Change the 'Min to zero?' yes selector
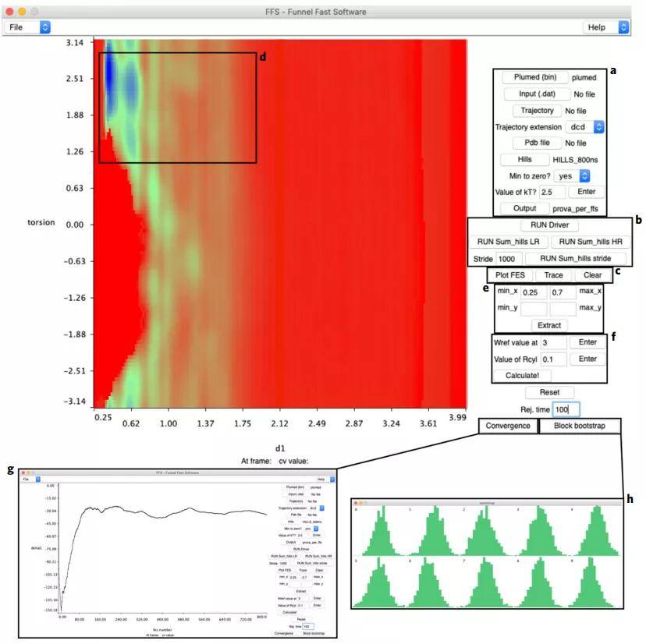The width and height of the screenshot is (646, 644). pos(573,176)
